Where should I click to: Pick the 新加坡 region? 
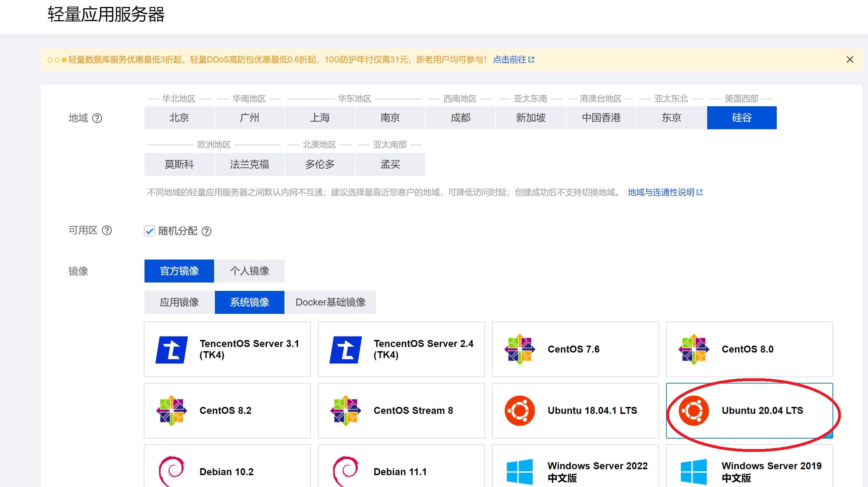tap(531, 118)
